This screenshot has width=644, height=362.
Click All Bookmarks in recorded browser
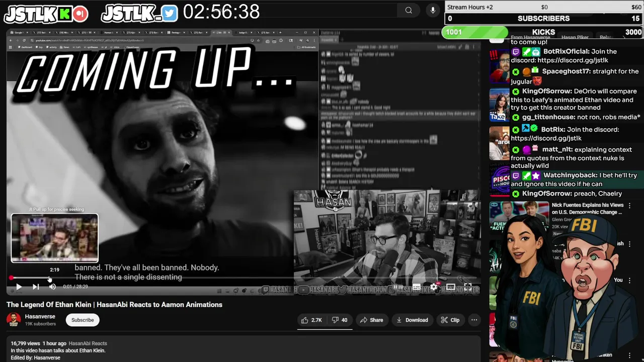(307, 47)
